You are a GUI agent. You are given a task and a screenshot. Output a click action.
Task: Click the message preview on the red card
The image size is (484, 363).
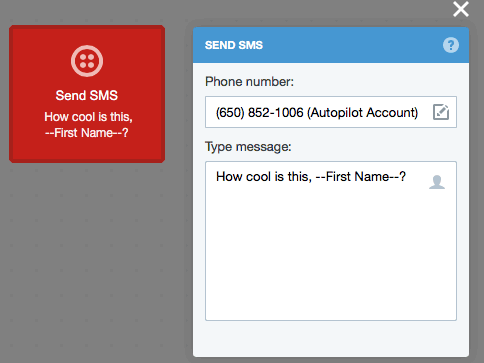[x=88, y=125]
